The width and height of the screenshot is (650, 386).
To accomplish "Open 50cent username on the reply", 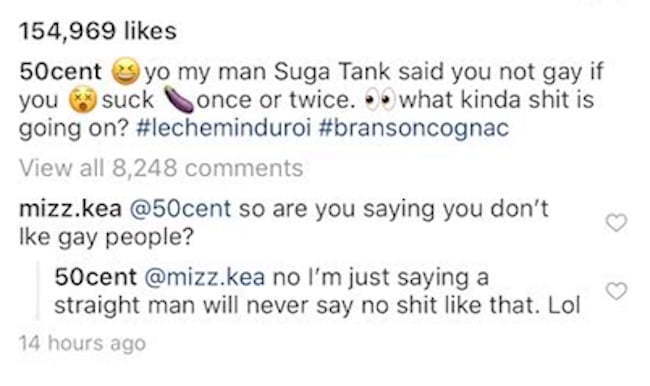I will [95, 277].
